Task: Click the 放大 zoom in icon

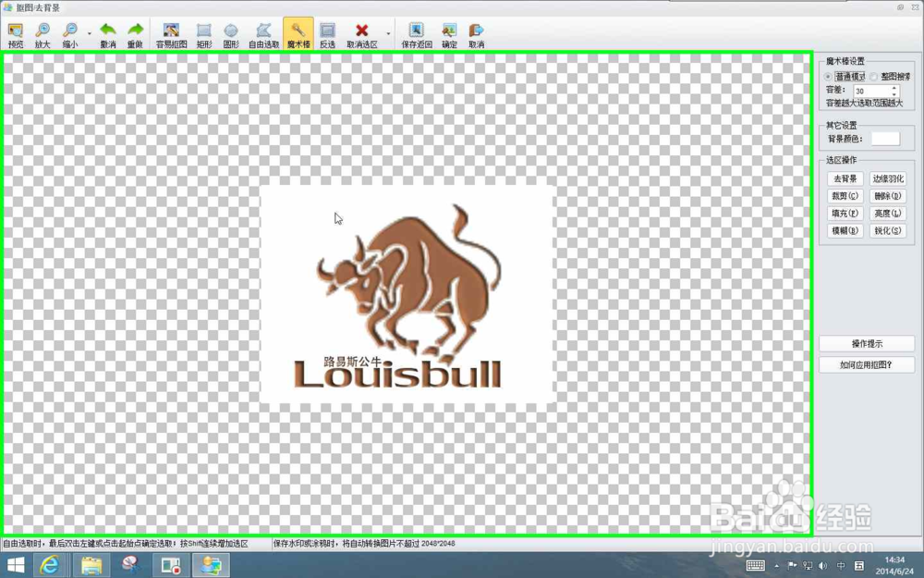Action: 43,35
